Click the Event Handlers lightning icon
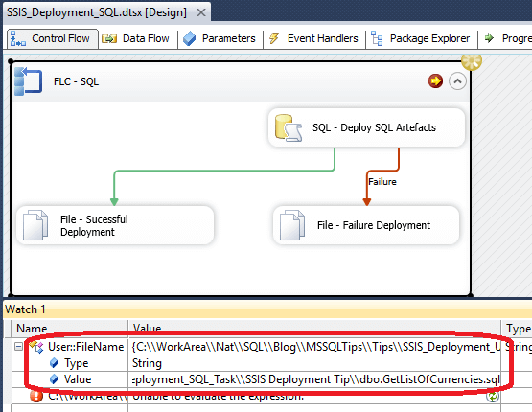532x412 pixels. [x=274, y=38]
